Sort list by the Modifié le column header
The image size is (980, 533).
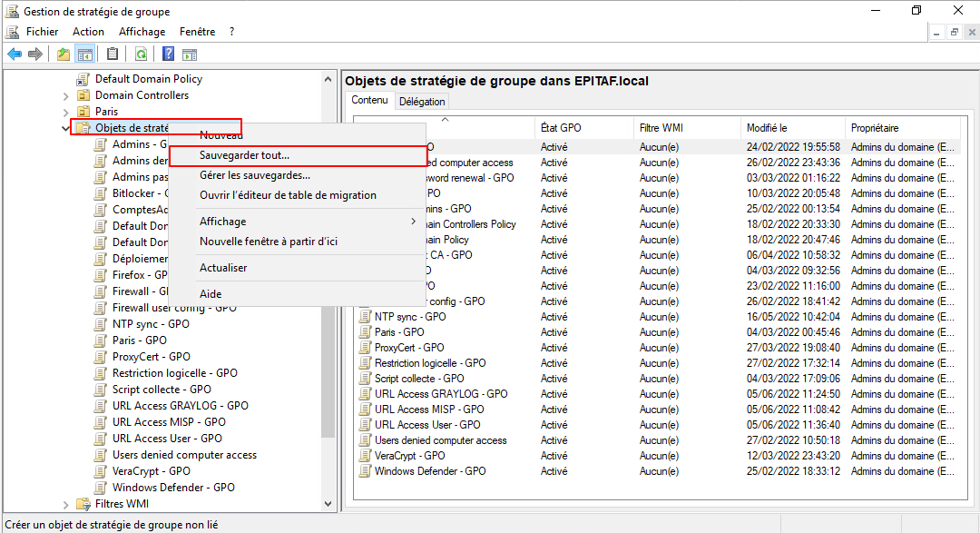pos(767,128)
